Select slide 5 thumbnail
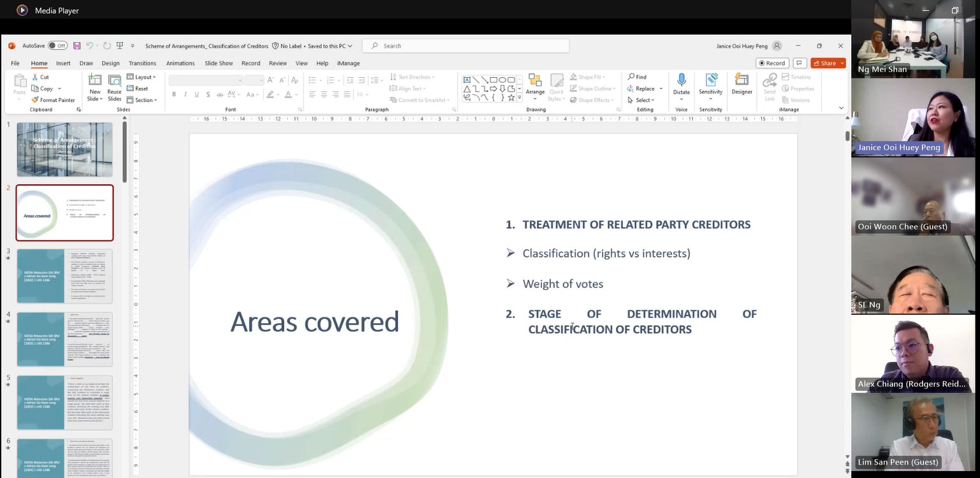Viewport: 980px width, 478px height. 64,402
